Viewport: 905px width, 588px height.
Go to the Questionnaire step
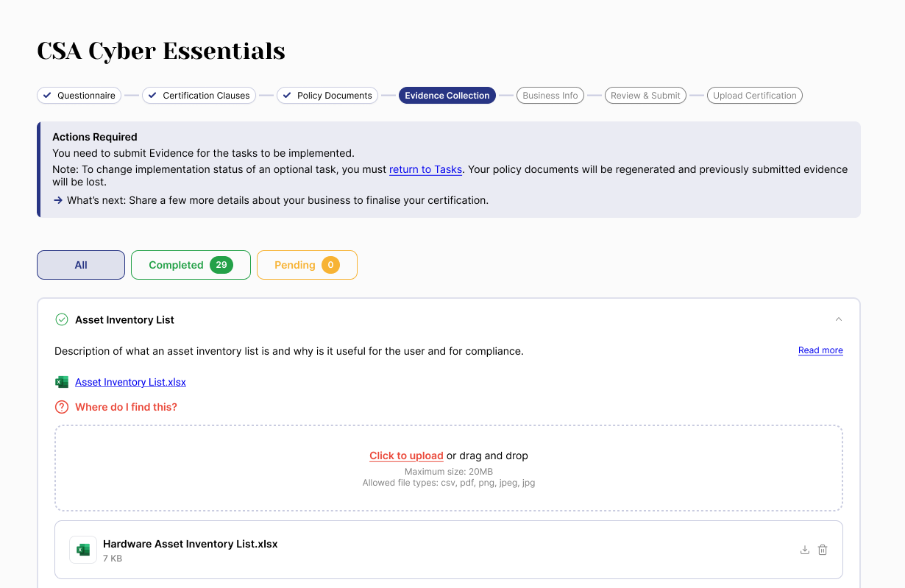point(79,95)
